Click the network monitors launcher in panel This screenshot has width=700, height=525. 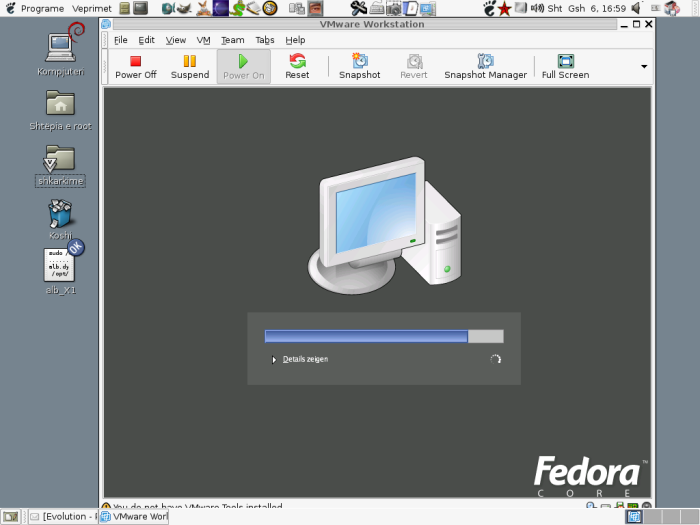pyautogui.click(x=428, y=8)
